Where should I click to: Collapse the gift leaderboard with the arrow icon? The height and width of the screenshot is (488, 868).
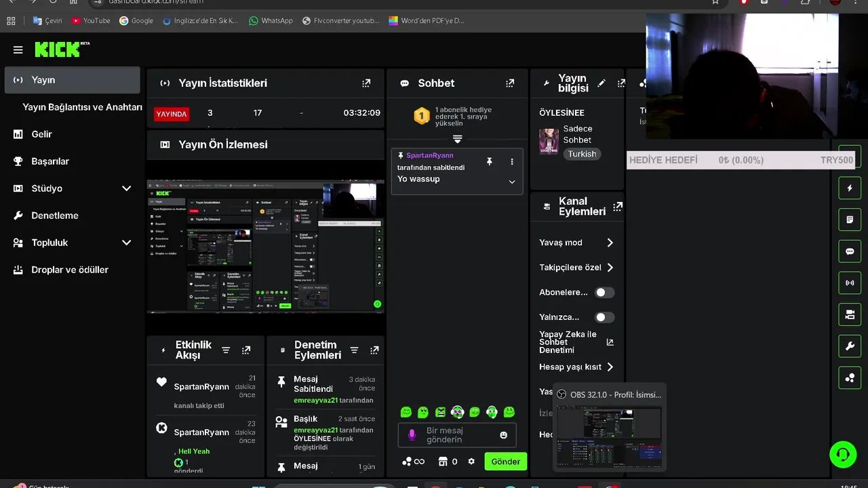[x=458, y=139]
